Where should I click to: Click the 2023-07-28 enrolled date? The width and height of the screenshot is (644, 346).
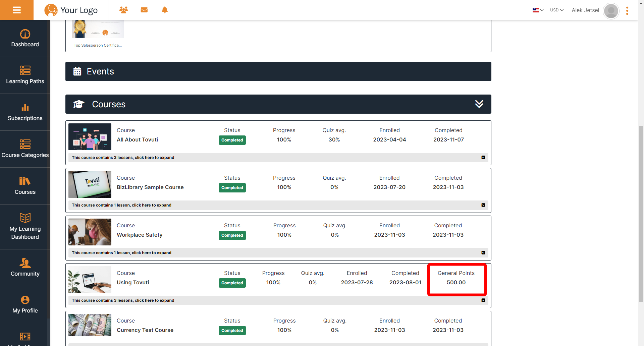pyautogui.click(x=357, y=282)
